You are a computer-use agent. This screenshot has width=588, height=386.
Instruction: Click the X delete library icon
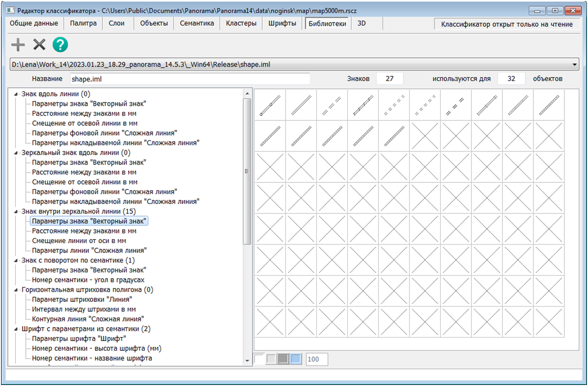click(x=39, y=45)
